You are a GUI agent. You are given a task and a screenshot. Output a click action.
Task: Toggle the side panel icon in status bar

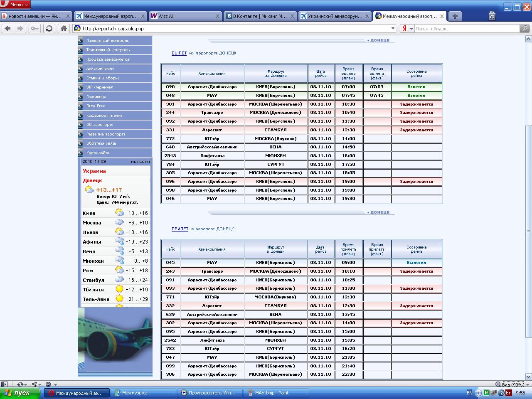click(5, 384)
